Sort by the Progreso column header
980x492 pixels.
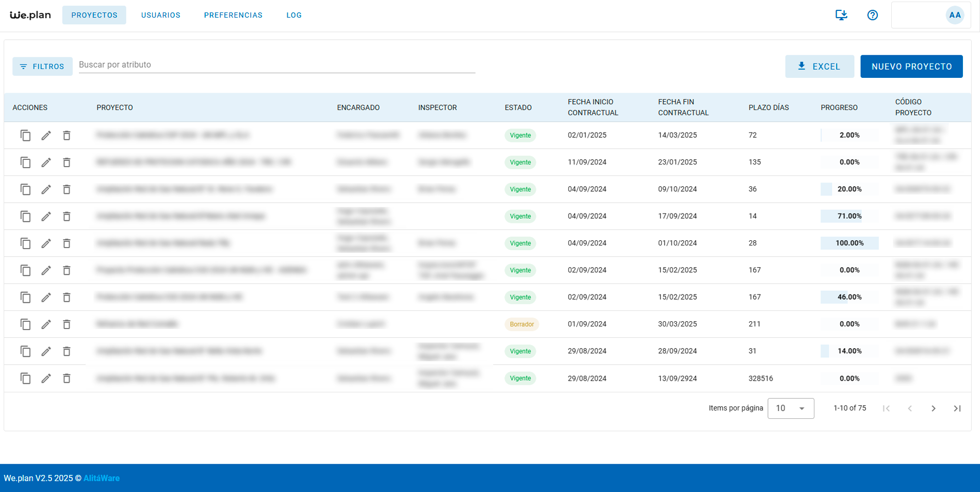pyautogui.click(x=839, y=108)
